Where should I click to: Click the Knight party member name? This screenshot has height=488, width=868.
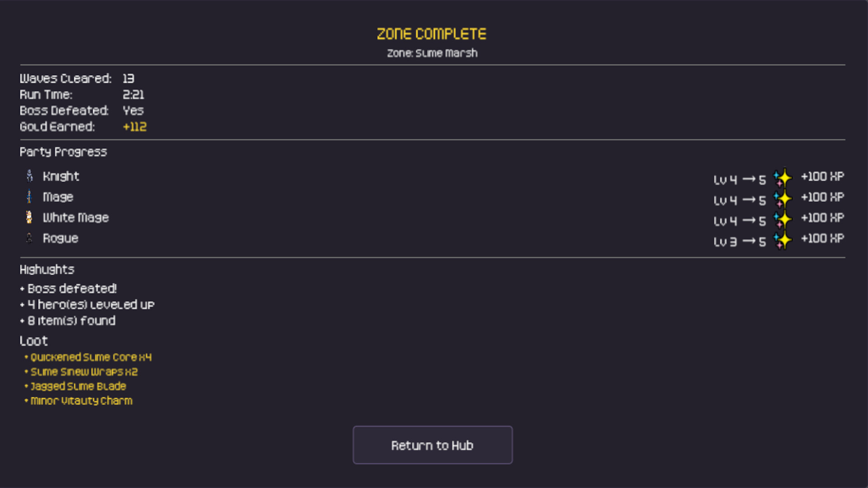pyautogui.click(x=61, y=176)
